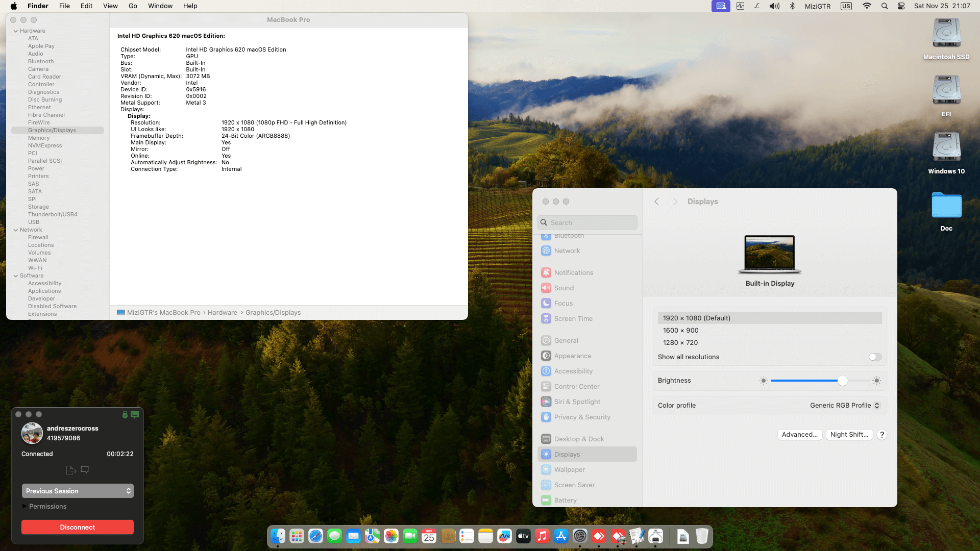Click Hardware in the System Information path bar
The image size is (980, 551).
tap(223, 313)
